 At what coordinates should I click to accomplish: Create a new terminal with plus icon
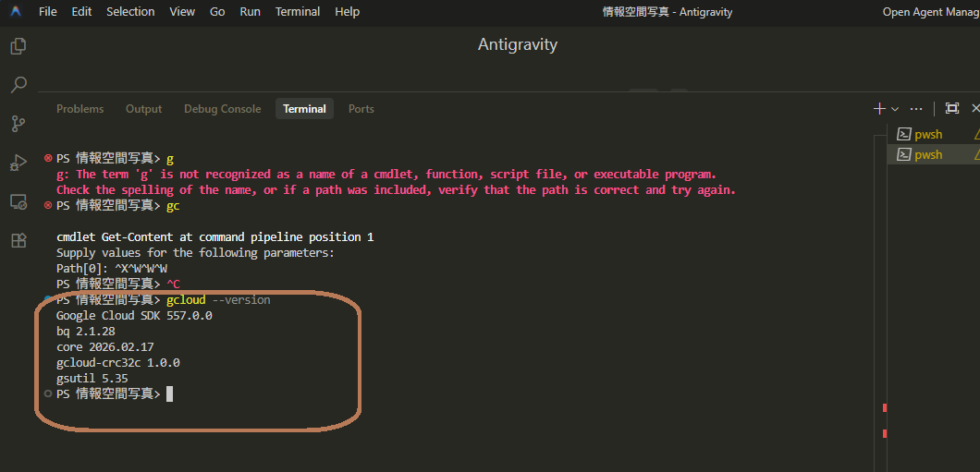[879, 109]
